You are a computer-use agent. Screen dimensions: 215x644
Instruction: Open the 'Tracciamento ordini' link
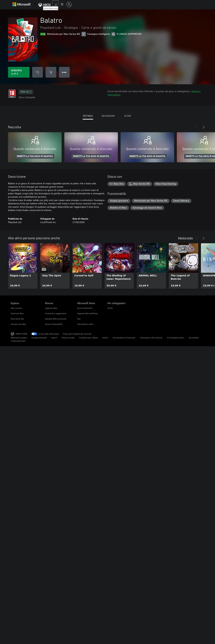pyautogui.click(x=85, y=324)
